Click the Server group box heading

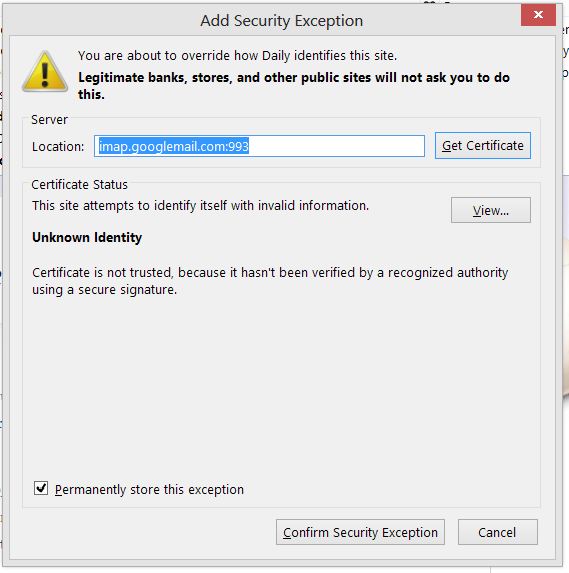pyautogui.click(x=49, y=120)
